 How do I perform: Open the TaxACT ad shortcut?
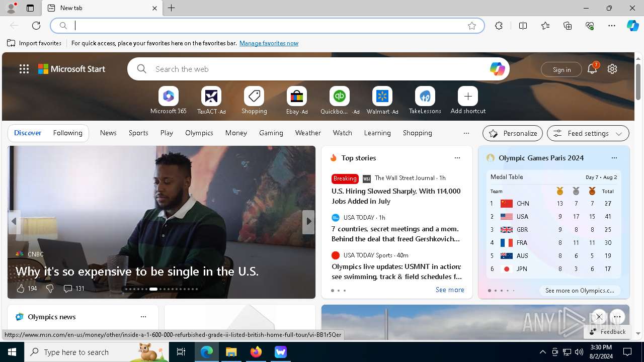(211, 101)
